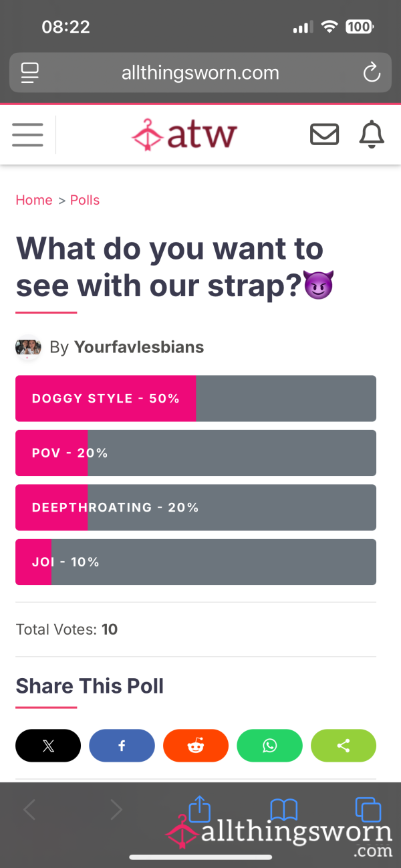Open the reader/page settings icon in address bar
The height and width of the screenshot is (868, 401).
(30, 73)
